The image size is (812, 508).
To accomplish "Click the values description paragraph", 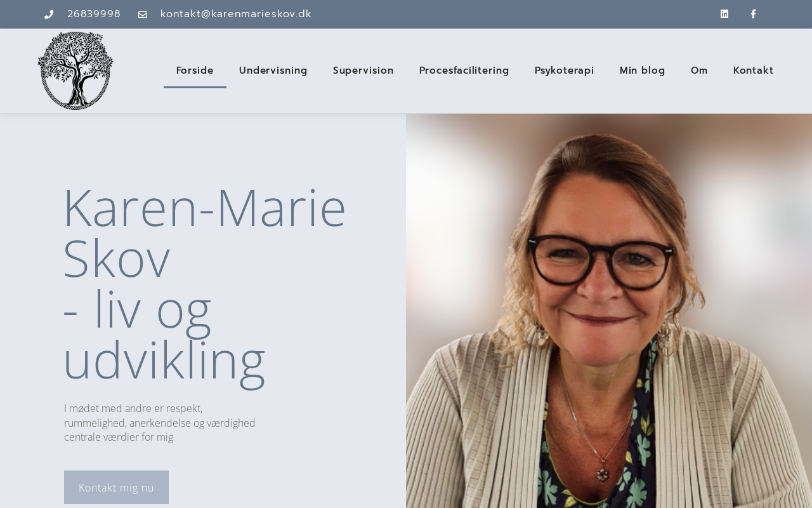I will 160,423.
